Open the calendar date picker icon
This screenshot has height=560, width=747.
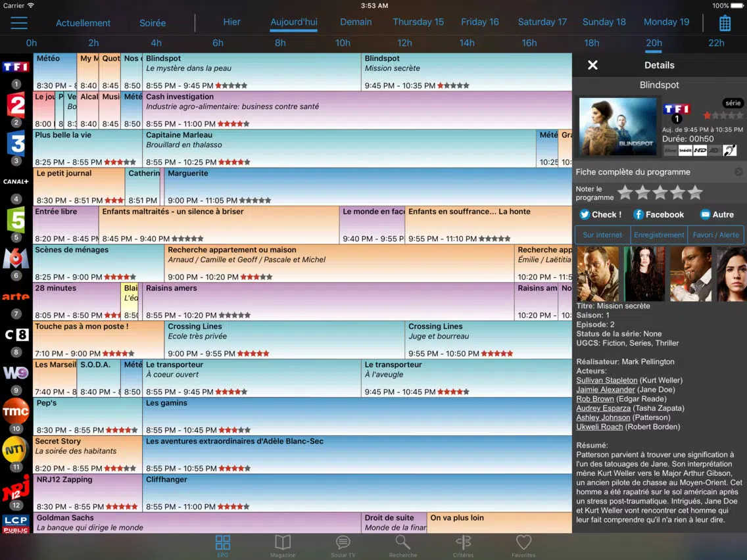pyautogui.click(x=725, y=22)
